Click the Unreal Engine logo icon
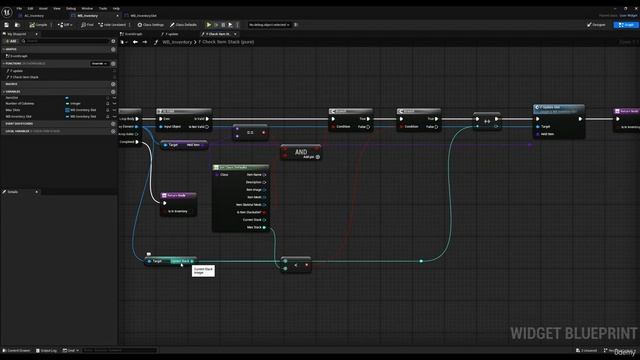Image resolution: width=640 pixels, height=360 pixels. point(7,12)
